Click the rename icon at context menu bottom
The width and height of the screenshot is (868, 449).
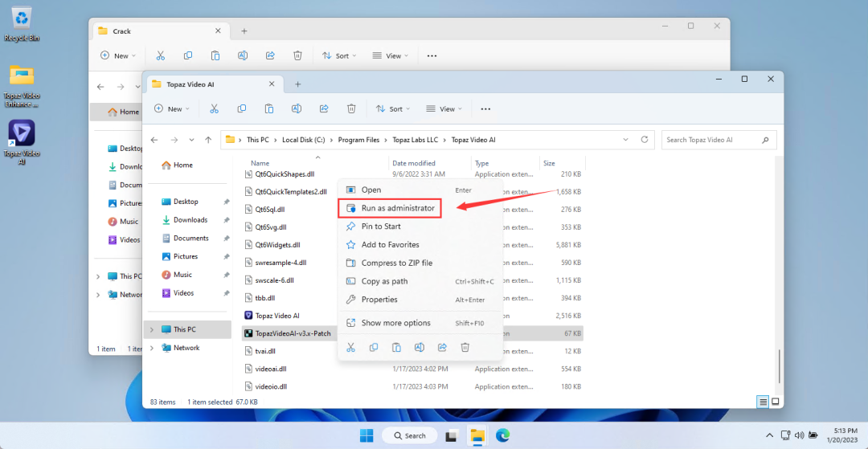pyautogui.click(x=419, y=347)
